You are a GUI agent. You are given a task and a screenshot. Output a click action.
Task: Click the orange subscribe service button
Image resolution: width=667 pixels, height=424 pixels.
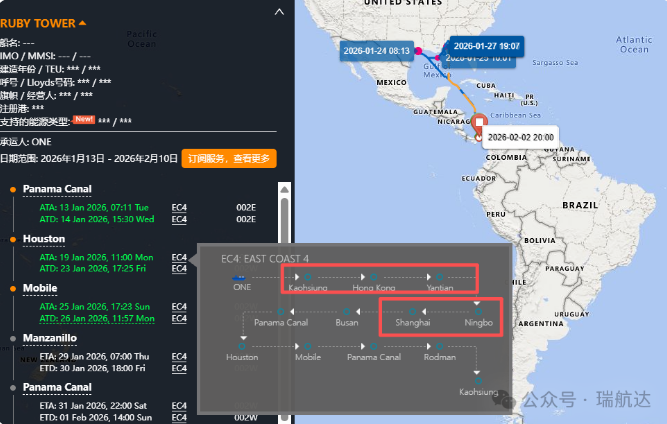228,158
